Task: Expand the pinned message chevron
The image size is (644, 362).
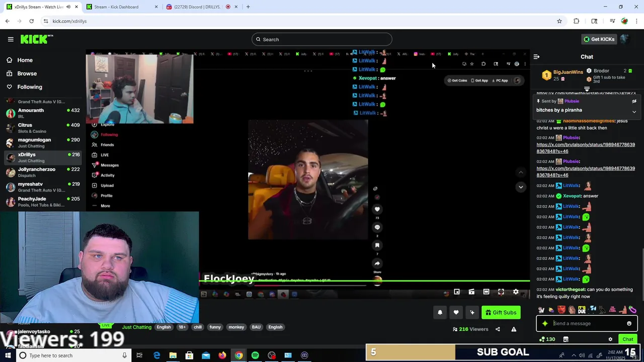Action: tap(634, 112)
